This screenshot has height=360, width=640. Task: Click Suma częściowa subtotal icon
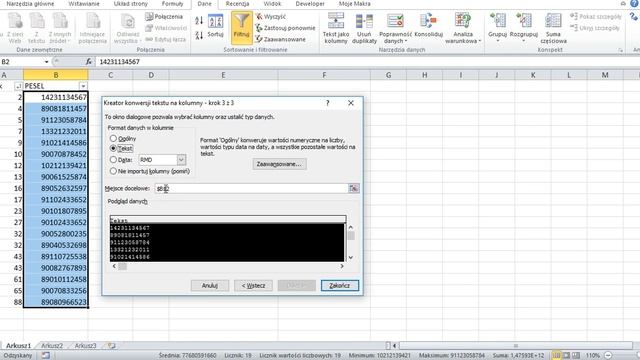pos(553,28)
